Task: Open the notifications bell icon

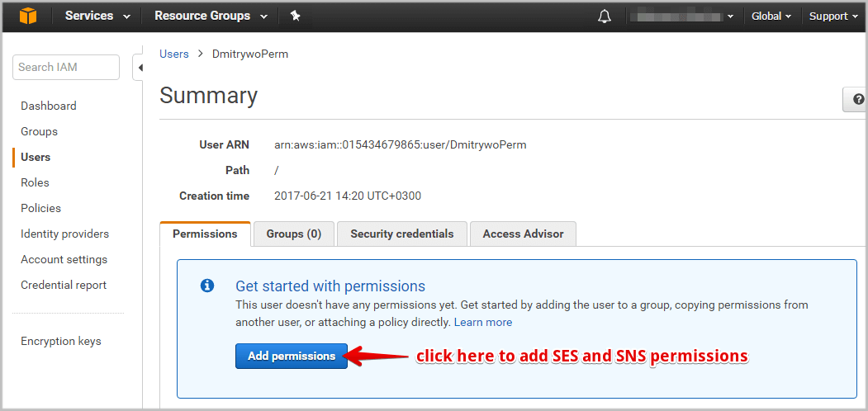Action: tap(605, 17)
